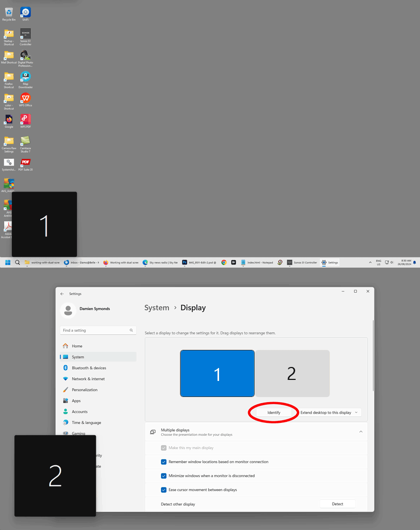Open the Bluetooth & devices settings

pyautogui.click(x=89, y=368)
